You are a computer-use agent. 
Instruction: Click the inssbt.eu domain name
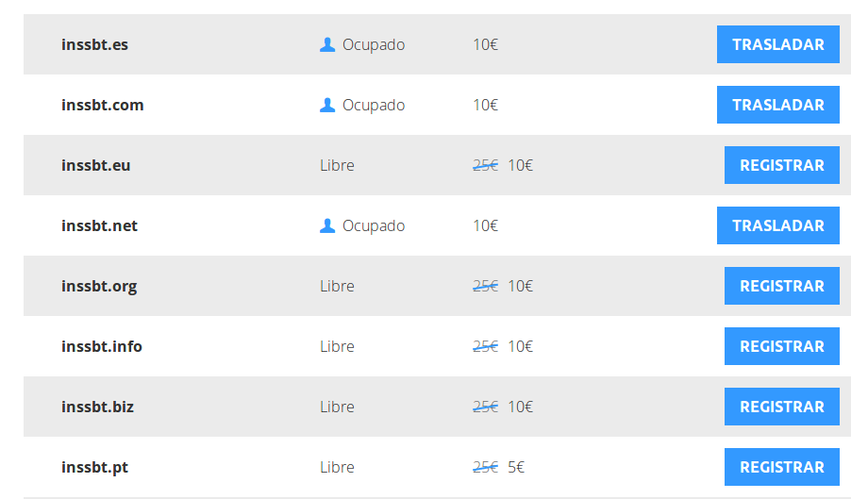(x=96, y=165)
